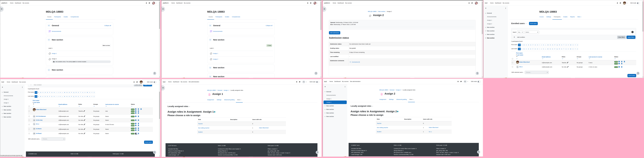Open notifications bell in the 'Mark as done' course window
Image resolution: width=644 pixels, height=158 pixels.
point(146,3)
